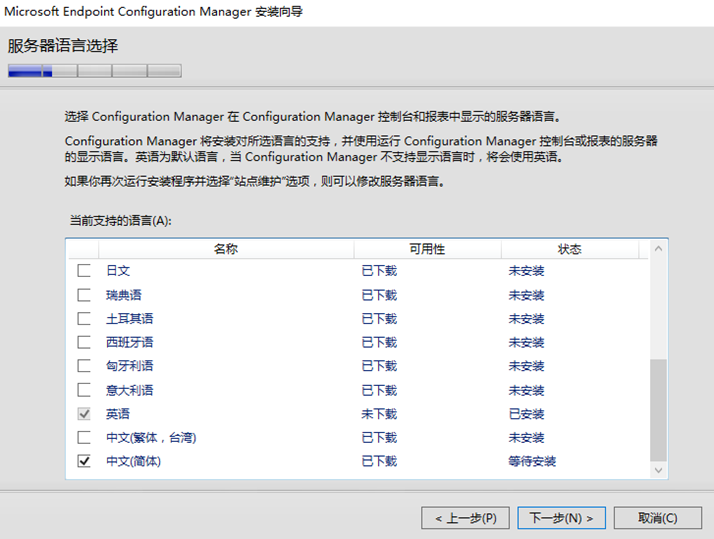The width and height of the screenshot is (714, 539).
Task: Sort by the 可用性 column header
Action: (x=427, y=249)
